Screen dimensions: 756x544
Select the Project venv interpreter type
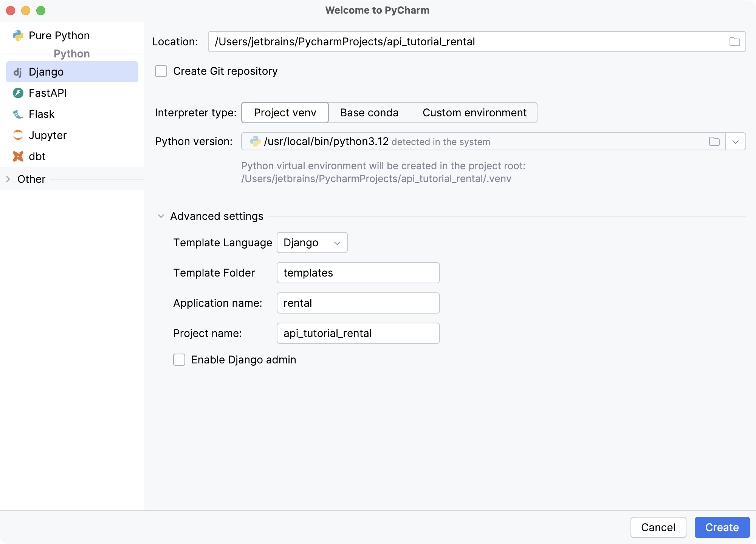[285, 113]
